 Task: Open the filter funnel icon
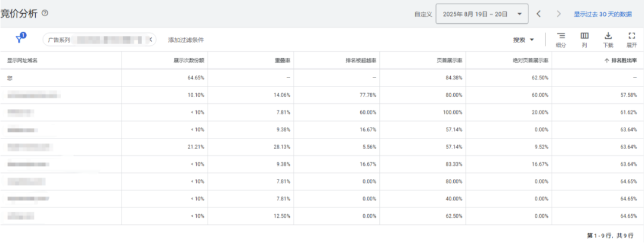pyautogui.click(x=20, y=39)
